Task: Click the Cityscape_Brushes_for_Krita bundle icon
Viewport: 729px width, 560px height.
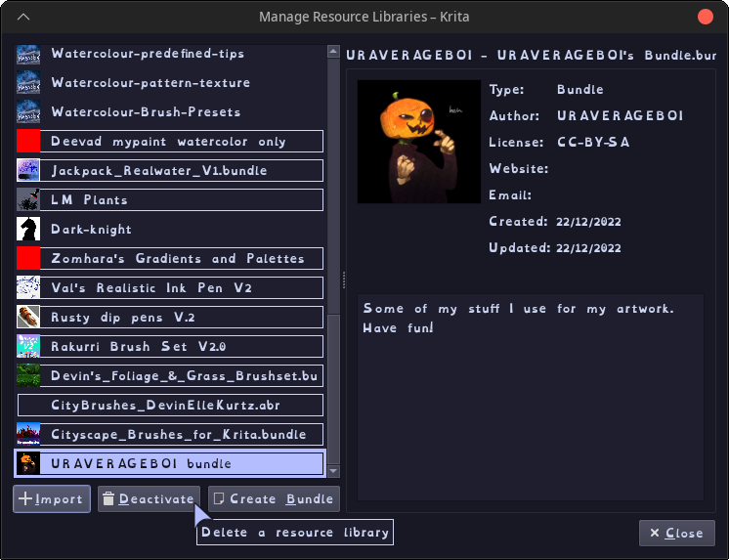Action: tap(28, 434)
